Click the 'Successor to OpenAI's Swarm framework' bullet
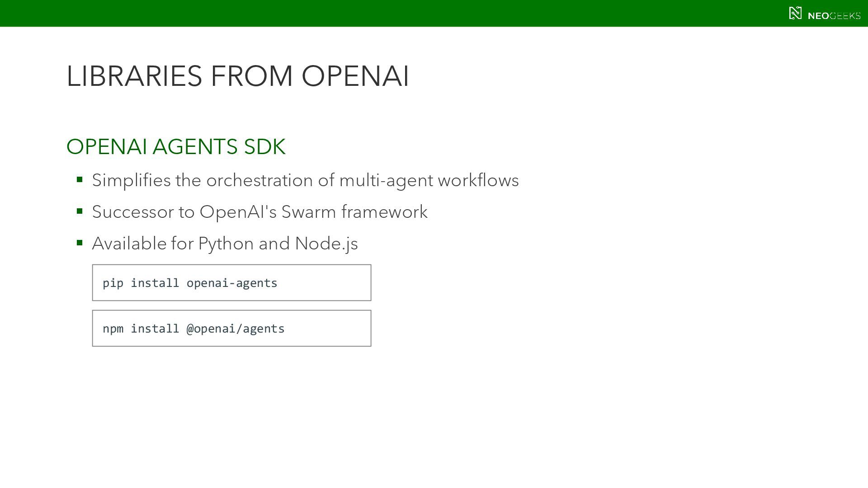Screen dimensions: 868x488 click(x=259, y=212)
